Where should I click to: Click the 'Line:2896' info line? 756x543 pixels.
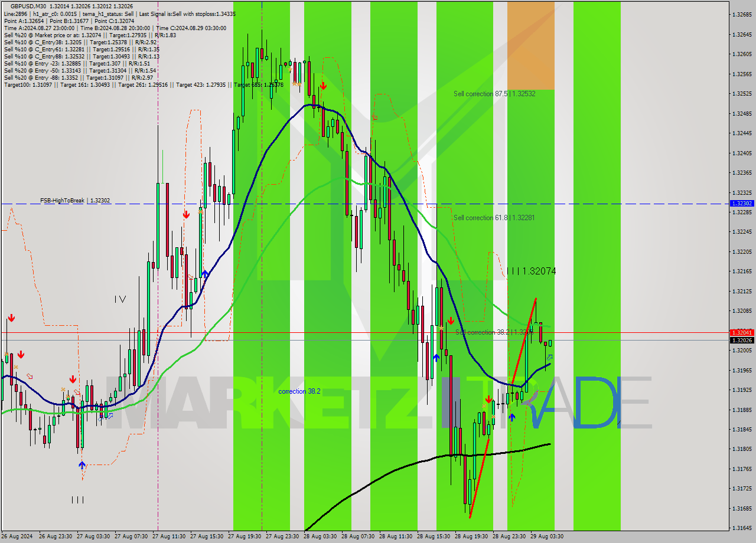tap(119, 13)
